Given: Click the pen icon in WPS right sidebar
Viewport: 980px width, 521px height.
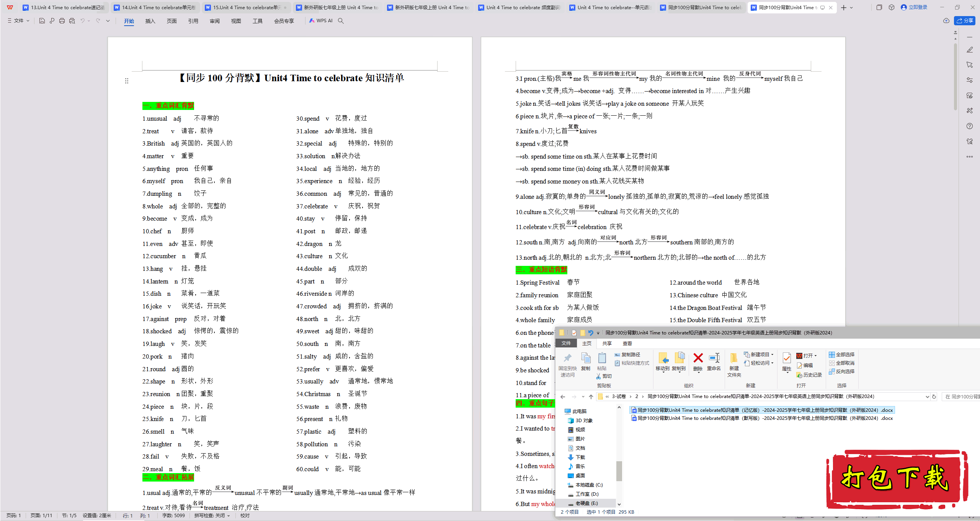Looking at the screenshot, I should coord(970,50).
